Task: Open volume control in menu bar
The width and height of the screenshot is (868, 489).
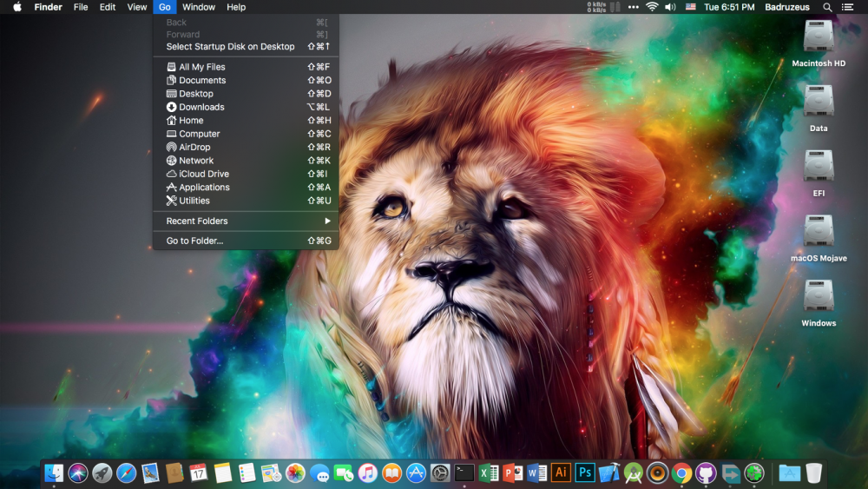Action: coord(670,7)
